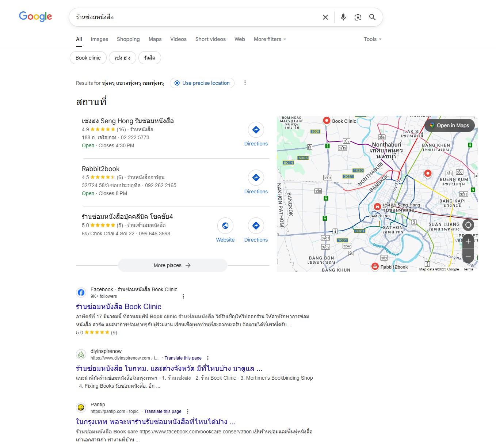Click the magnifying glass search button
The image size is (496, 448).
[372, 17]
